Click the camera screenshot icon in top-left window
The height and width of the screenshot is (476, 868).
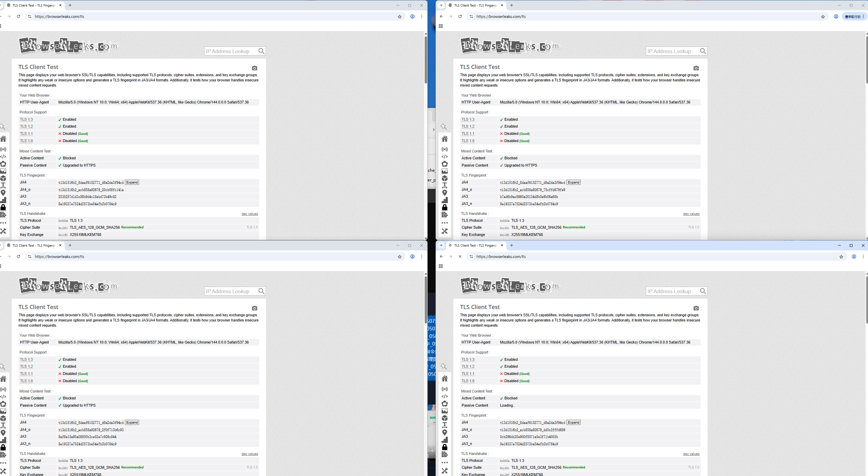(255, 68)
